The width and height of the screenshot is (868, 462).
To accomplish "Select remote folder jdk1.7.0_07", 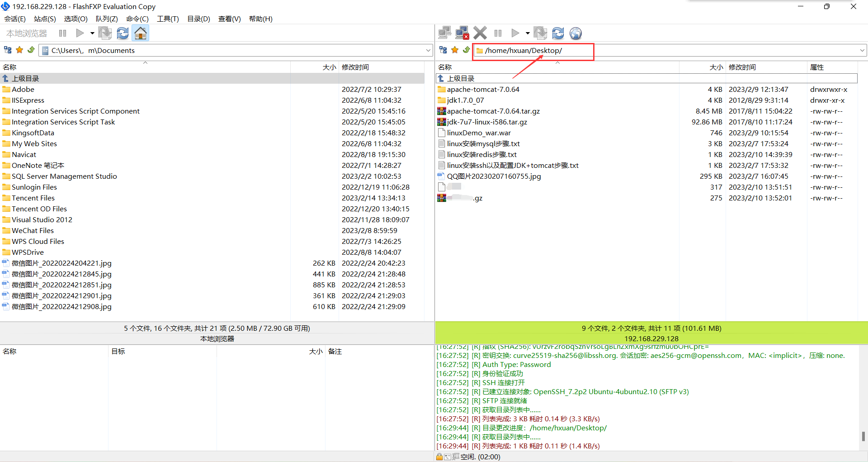I will click(x=465, y=100).
